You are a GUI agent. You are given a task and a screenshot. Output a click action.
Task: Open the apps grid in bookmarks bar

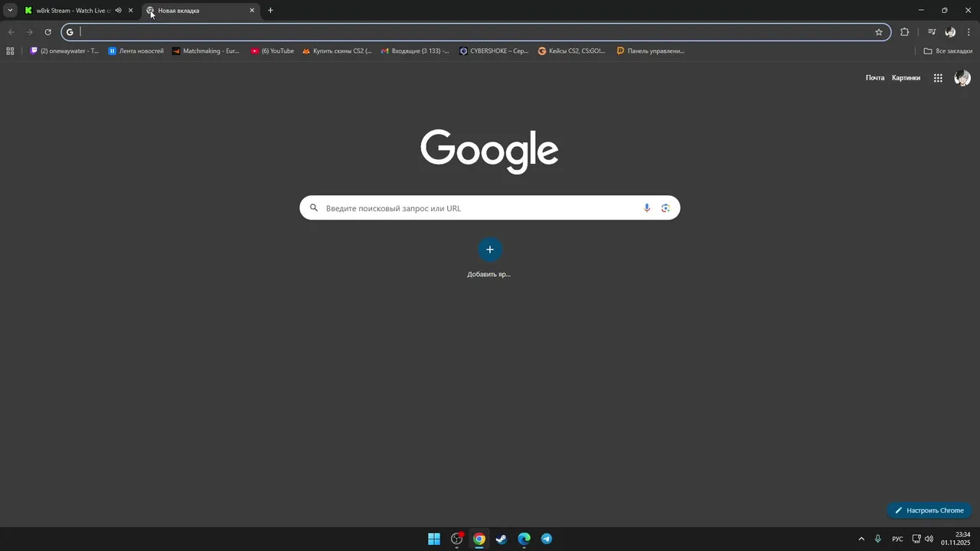(x=10, y=51)
